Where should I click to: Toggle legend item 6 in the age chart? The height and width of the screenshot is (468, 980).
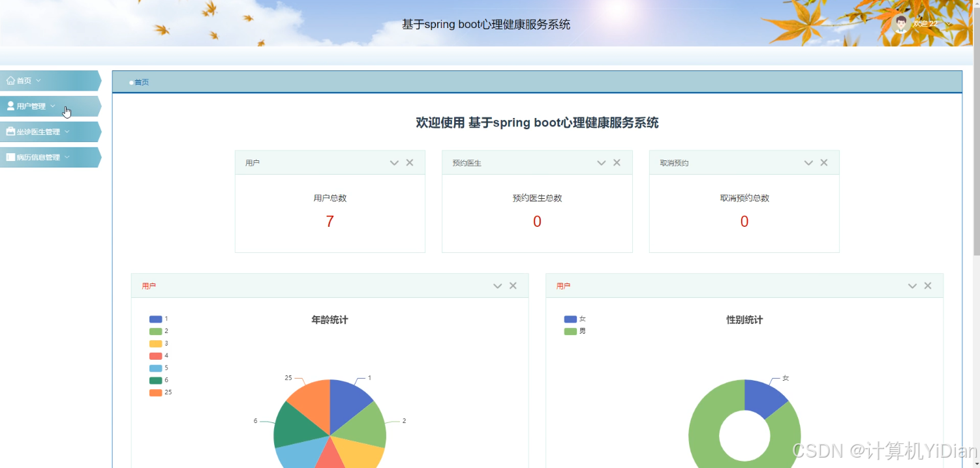pos(159,380)
